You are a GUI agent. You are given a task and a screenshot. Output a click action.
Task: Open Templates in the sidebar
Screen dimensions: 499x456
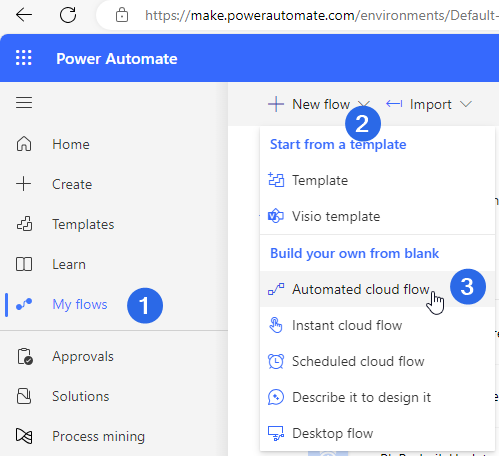click(83, 224)
